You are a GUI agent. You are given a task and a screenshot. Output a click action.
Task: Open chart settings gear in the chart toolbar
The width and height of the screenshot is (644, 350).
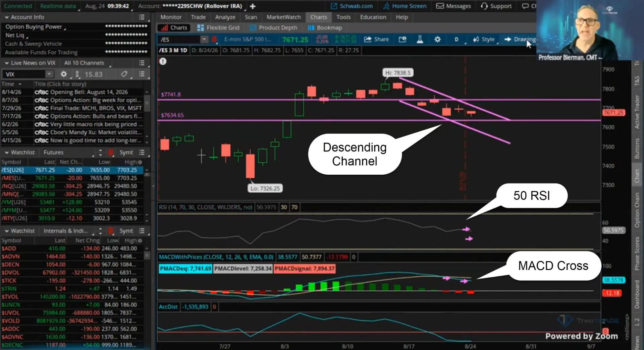[437, 40]
